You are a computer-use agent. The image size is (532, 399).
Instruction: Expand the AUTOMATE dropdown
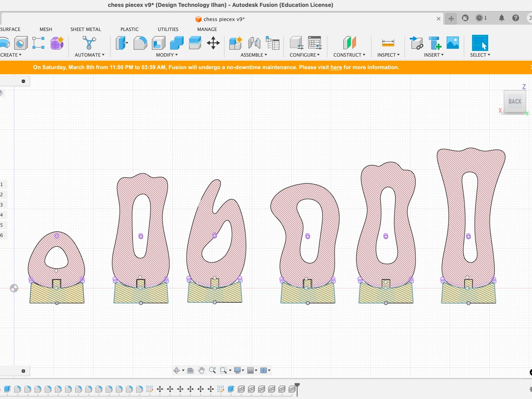point(90,55)
